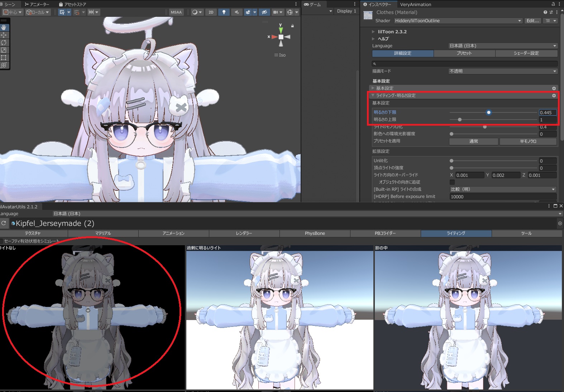This screenshot has width=564, height=392.
Task: Open the 描画モード dropdown
Action: 503,71
